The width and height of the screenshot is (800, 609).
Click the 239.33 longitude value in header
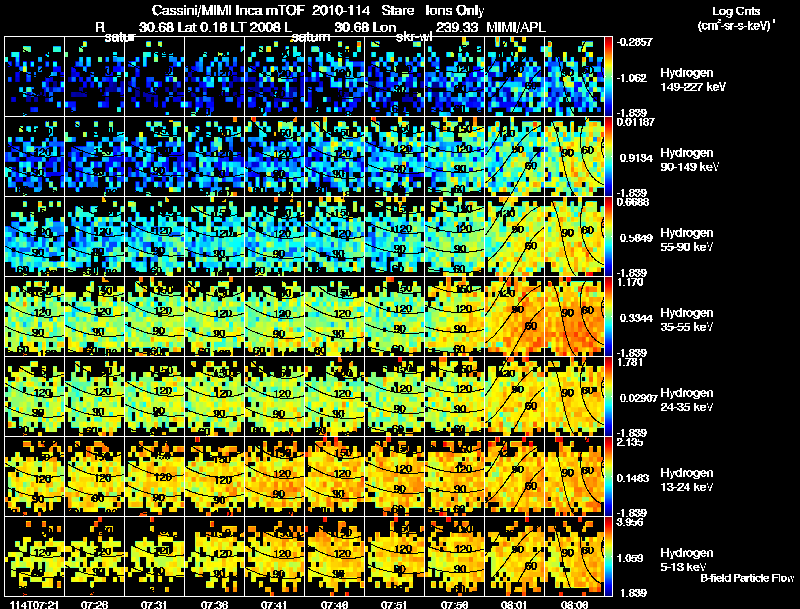click(457, 27)
